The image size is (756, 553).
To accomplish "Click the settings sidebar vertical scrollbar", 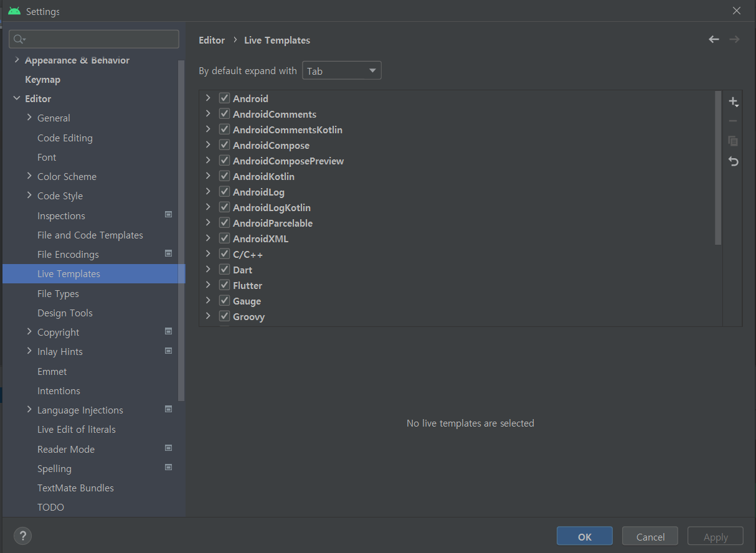I will tap(181, 230).
